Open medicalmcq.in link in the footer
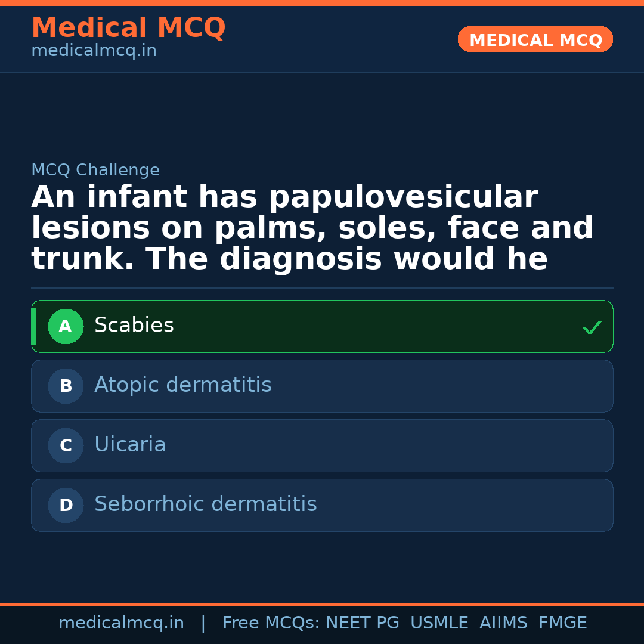This screenshot has height=644, width=644. (121, 623)
